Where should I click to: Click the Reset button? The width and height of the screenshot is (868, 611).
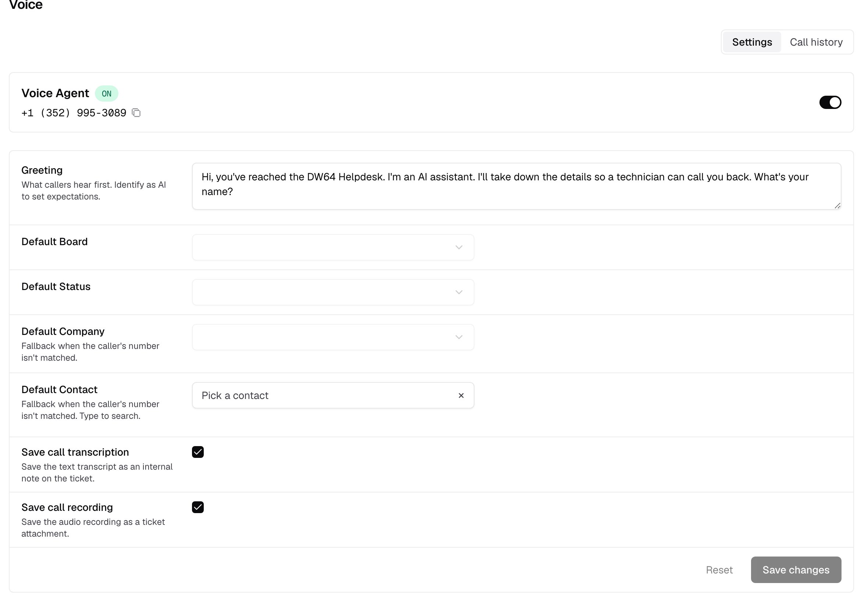[719, 570]
